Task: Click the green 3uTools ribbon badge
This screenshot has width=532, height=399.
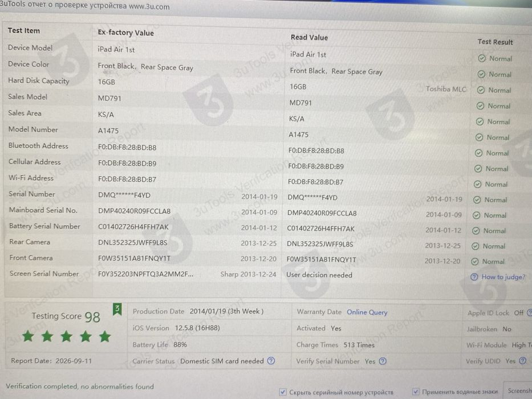Action: click(117, 309)
